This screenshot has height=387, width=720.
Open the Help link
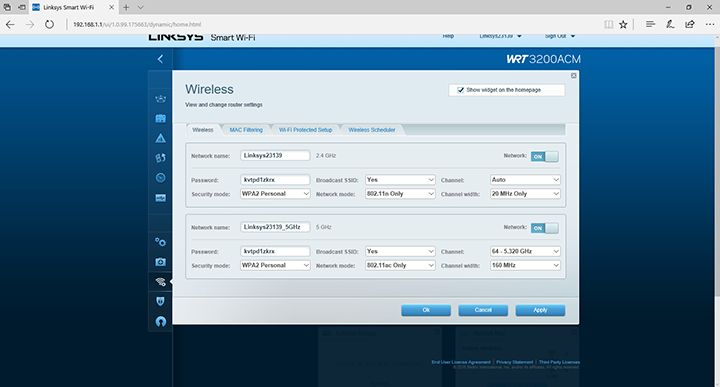click(448, 36)
